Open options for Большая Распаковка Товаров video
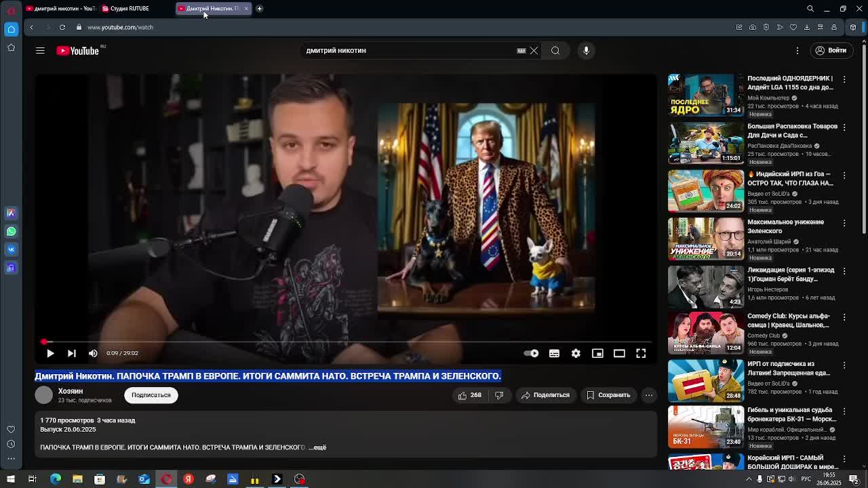Viewport: 868px width, 488px height. (844, 127)
